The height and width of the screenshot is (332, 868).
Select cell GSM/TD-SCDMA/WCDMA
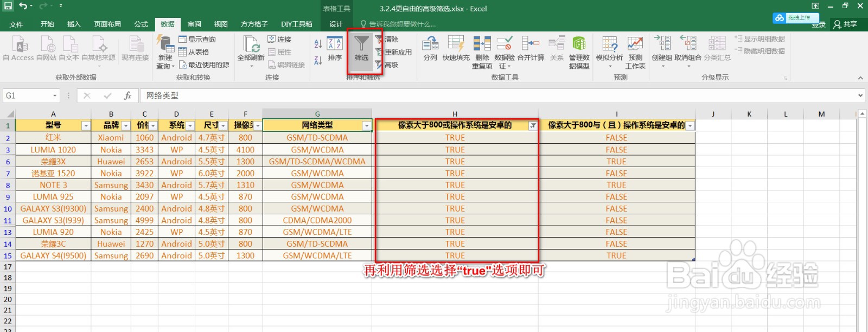click(317, 162)
